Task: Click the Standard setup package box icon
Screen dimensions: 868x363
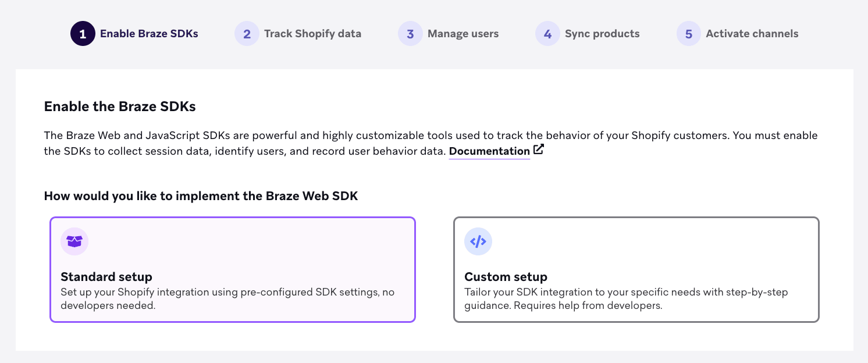Action: pyautogui.click(x=74, y=241)
